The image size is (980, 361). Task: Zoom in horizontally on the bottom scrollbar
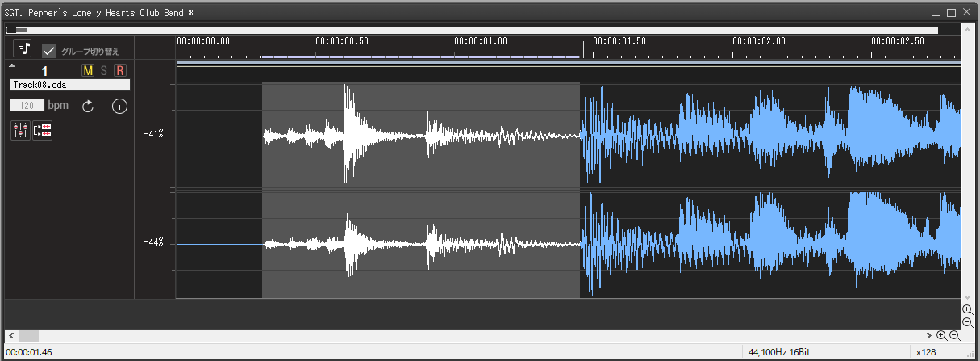point(941,335)
